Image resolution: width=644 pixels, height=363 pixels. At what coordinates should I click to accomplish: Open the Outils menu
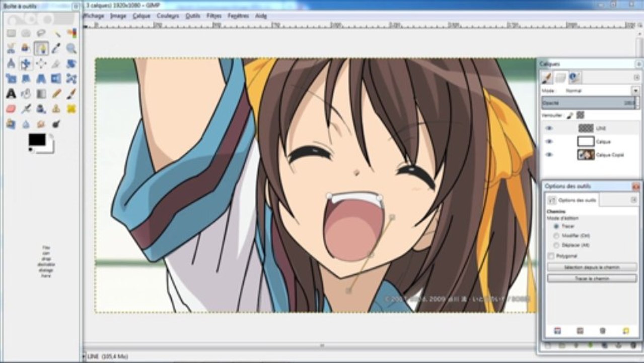tap(193, 16)
